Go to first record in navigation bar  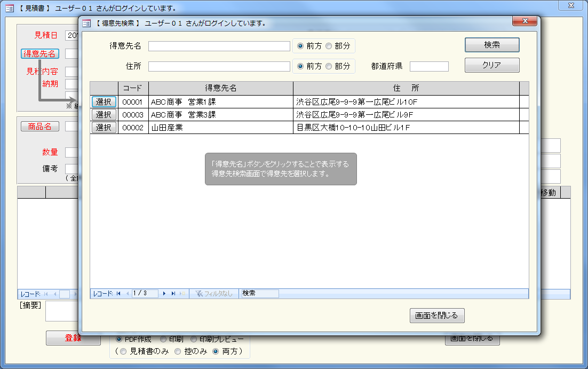pos(118,294)
